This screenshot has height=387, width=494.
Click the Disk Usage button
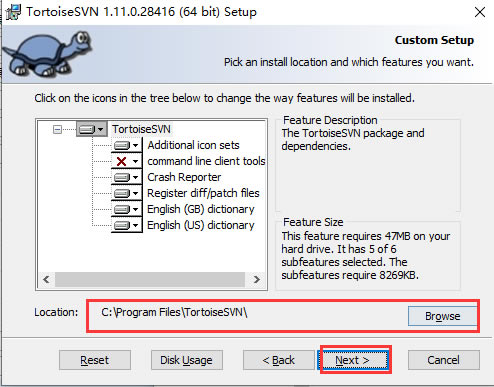pos(186,360)
